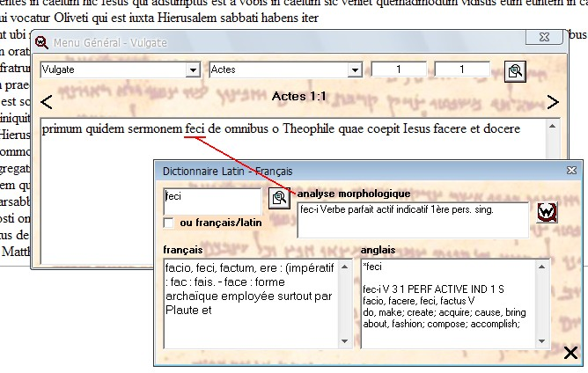
Task: Click 'fec-i V 3 1 PERF ACTIVE' line
Action: coord(433,289)
